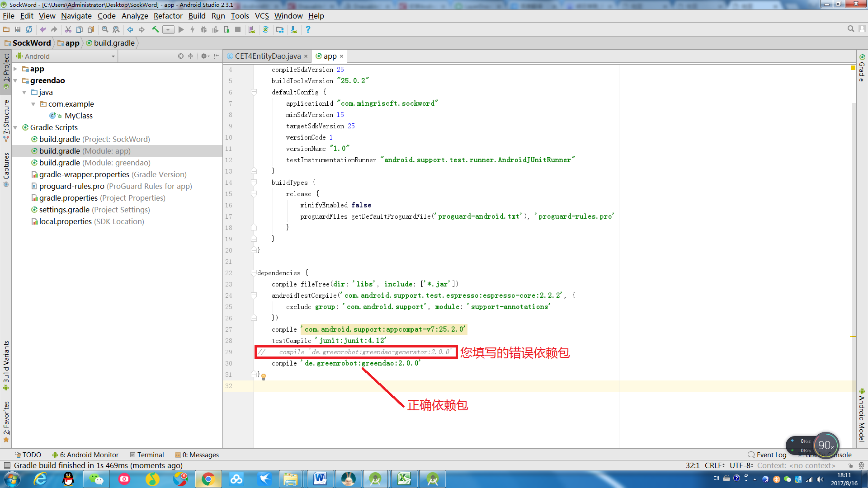Open the Refactor menu
The width and height of the screenshot is (868, 488).
pos(168,16)
